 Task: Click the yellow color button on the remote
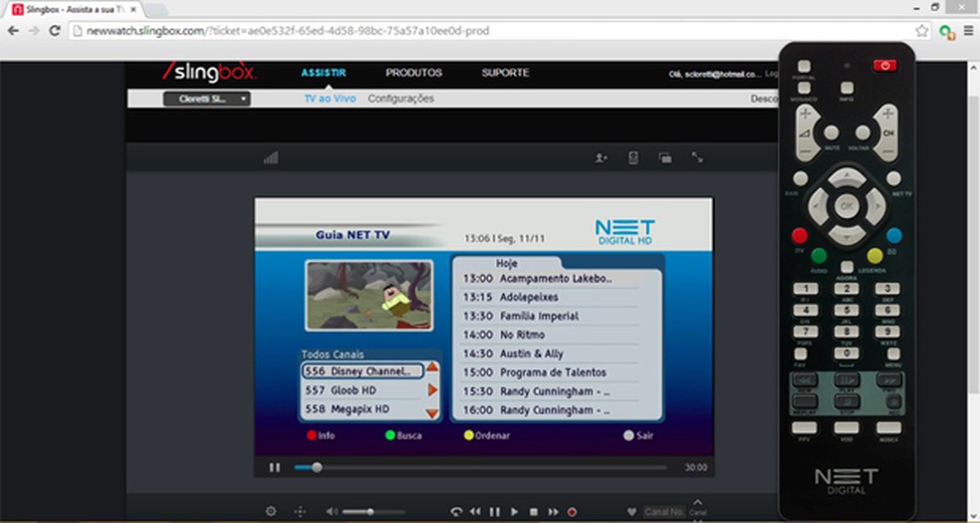[x=875, y=255]
